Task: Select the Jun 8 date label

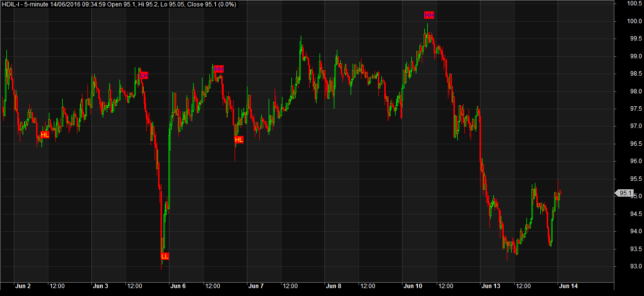Action: tap(333, 286)
